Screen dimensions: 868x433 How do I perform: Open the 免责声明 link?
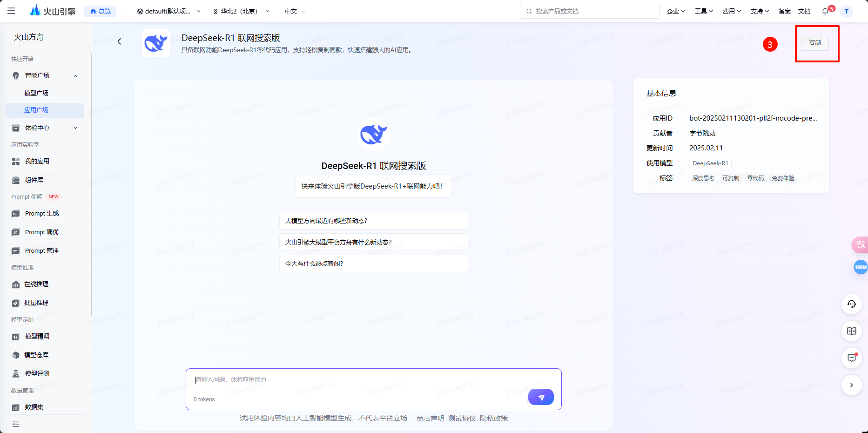[430, 418]
